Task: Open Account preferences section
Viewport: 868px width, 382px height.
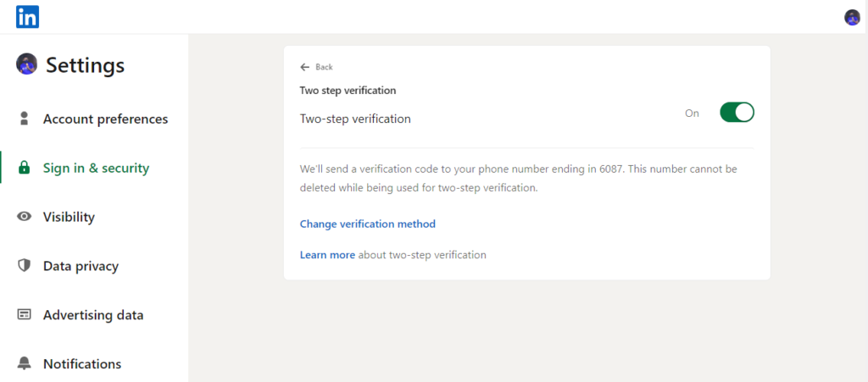Action: [x=105, y=119]
